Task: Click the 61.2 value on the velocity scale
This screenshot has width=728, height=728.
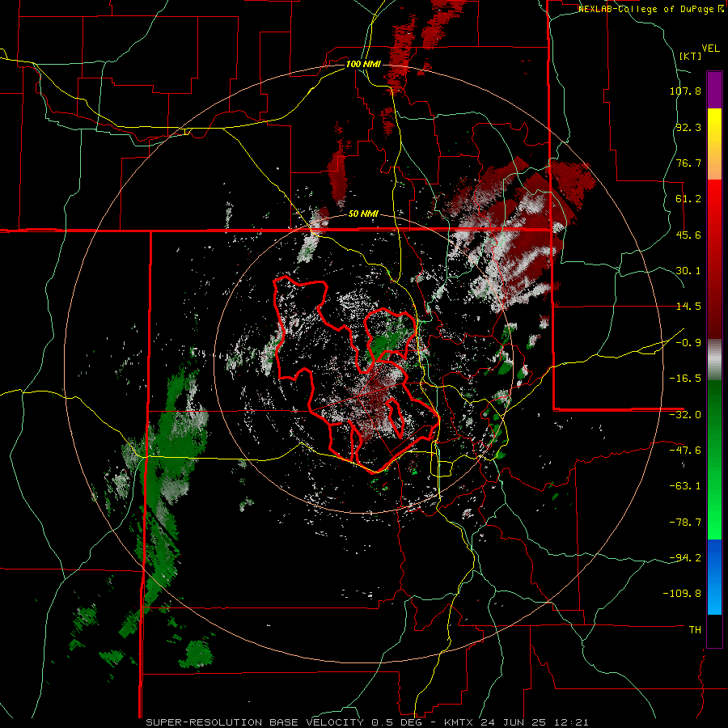Action: coord(688,199)
